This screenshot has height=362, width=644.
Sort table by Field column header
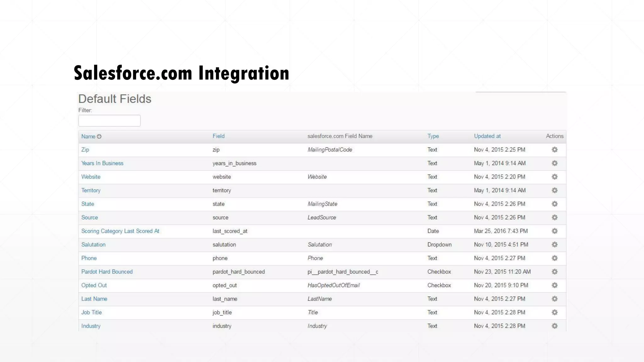(x=219, y=136)
